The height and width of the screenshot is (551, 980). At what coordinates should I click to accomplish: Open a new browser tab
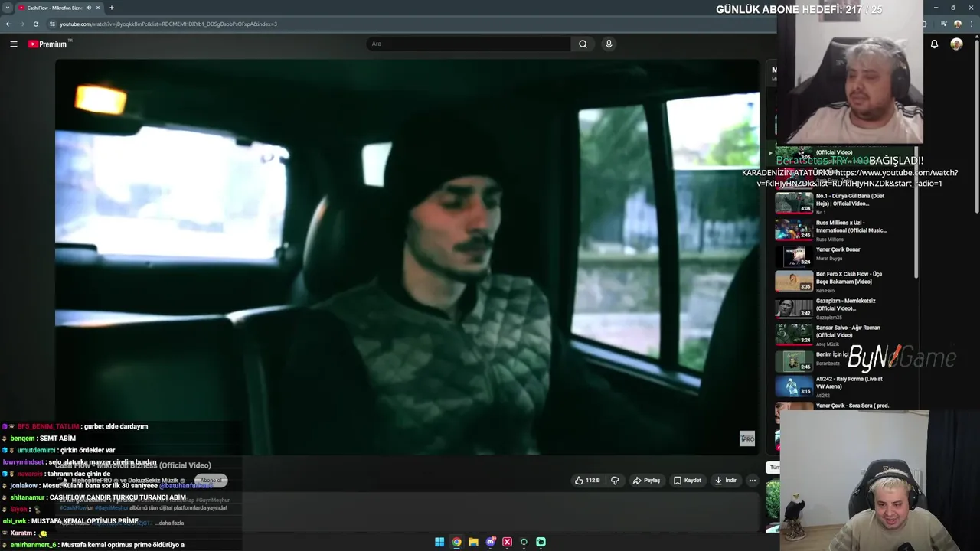tap(112, 8)
